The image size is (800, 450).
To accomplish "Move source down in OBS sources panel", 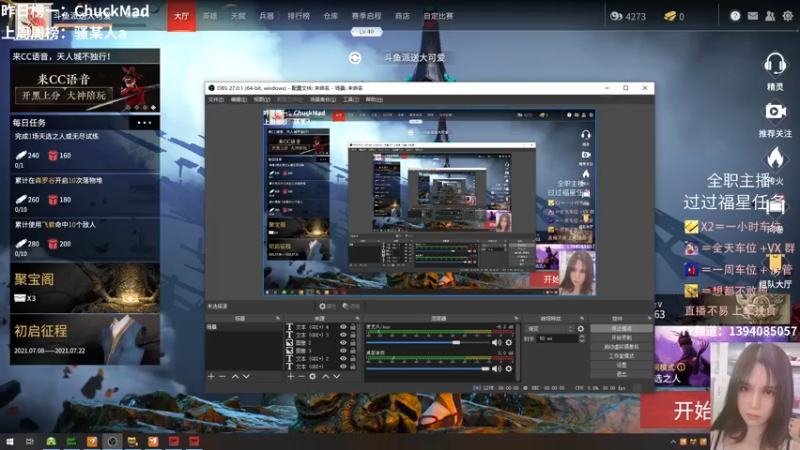I will point(337,376).
